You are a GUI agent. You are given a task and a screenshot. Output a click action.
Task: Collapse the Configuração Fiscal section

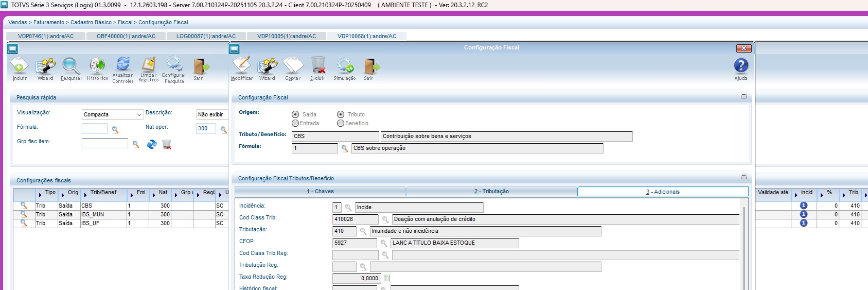743,96
